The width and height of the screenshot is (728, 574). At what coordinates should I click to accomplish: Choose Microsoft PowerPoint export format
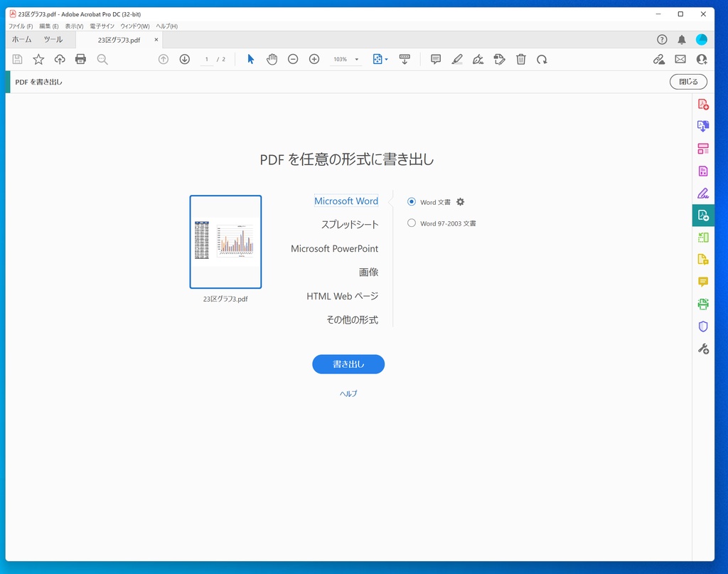coord(335,248)
